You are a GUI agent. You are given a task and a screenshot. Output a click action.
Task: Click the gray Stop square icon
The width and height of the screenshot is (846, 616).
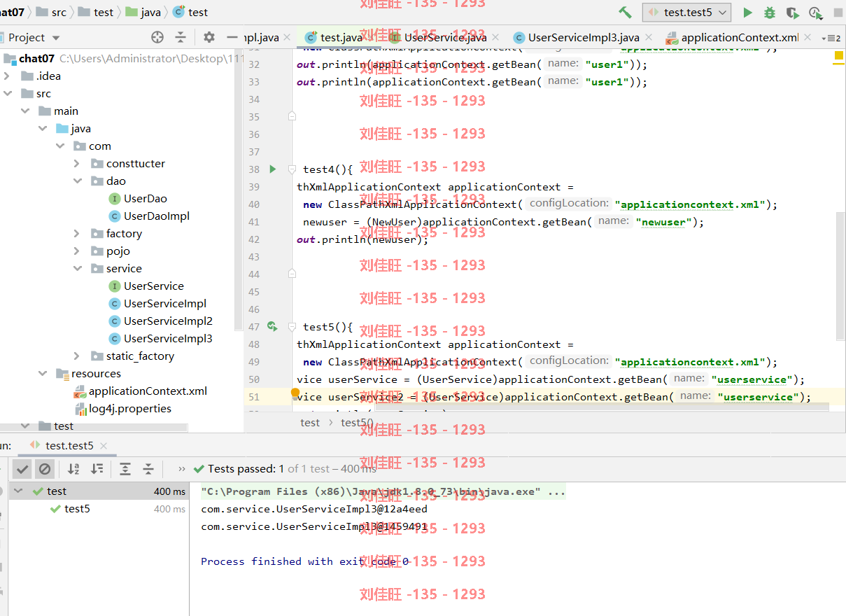(x=838, y=13)
